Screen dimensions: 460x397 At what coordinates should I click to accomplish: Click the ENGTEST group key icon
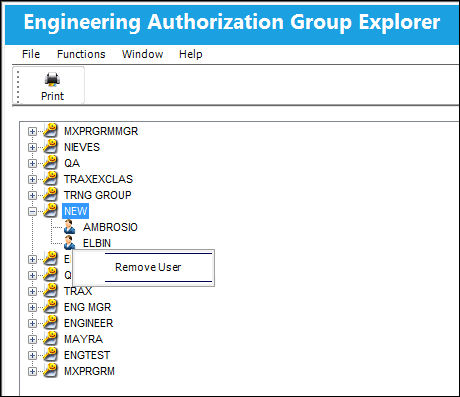[x=51, y=354]
